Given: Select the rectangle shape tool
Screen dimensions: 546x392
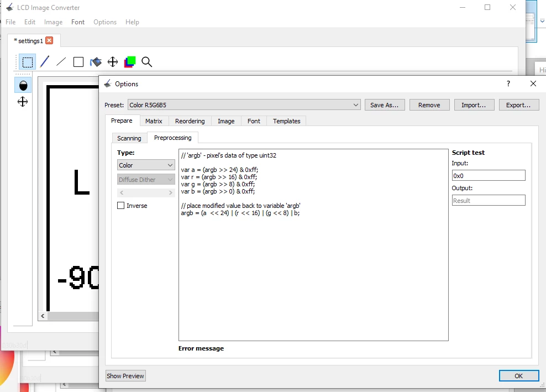Looking at the screenshot, I should 78,62.
